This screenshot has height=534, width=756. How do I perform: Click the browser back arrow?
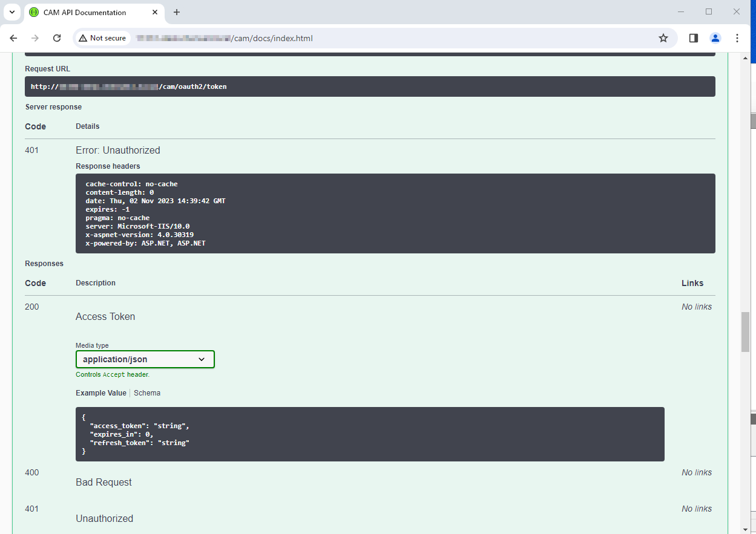click(13, 38)
